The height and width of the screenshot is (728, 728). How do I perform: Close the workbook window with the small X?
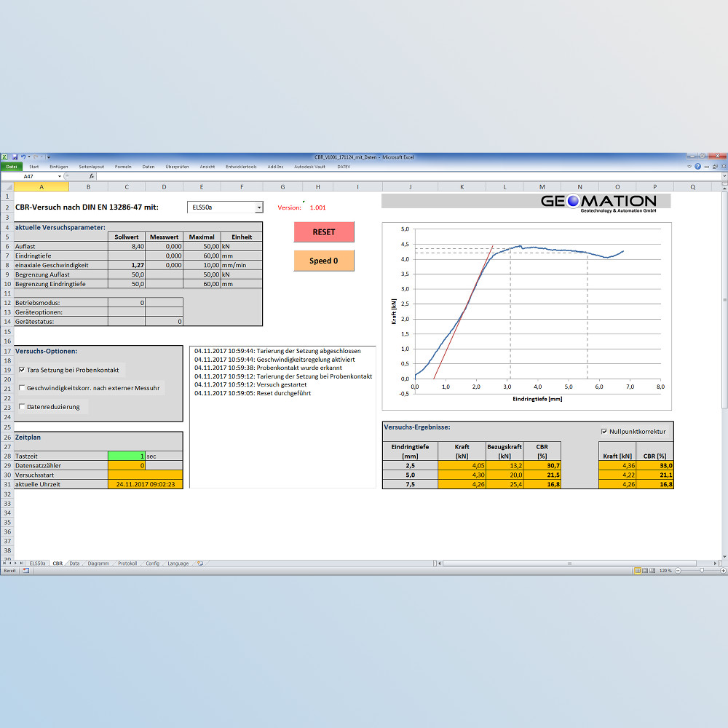(x=723, y=166)
